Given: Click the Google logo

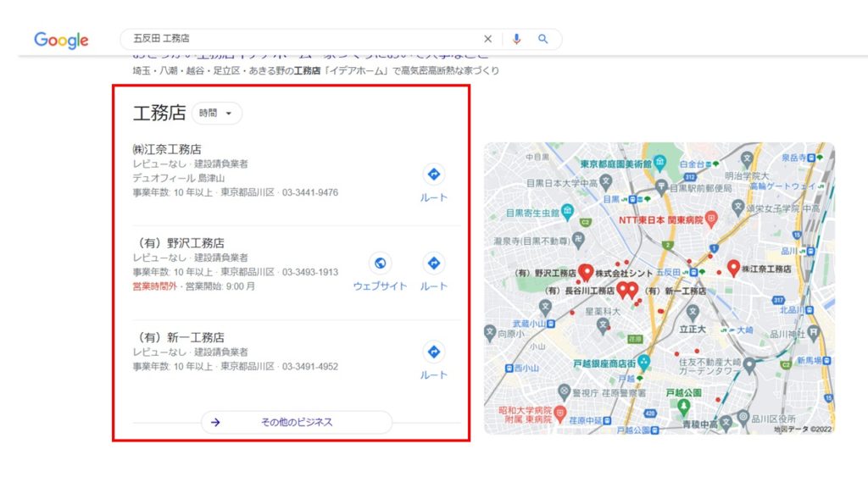Looking at the screenshot, I should coord(61,40).
